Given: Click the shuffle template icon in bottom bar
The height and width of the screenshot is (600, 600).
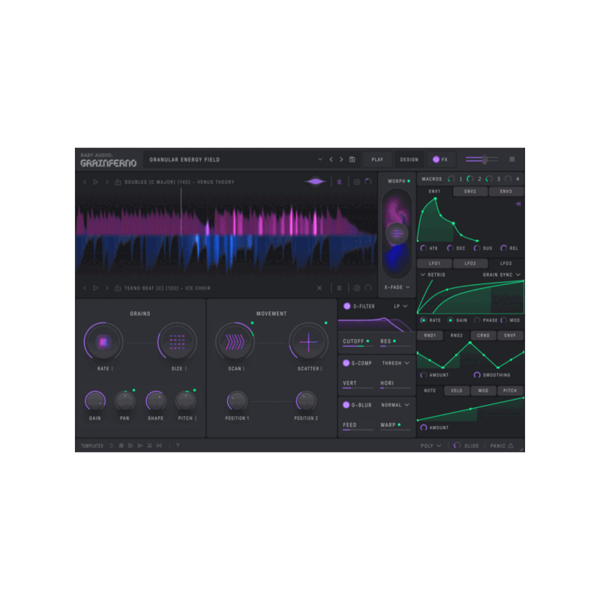Looking at the screenshot, I should point(150,445).
